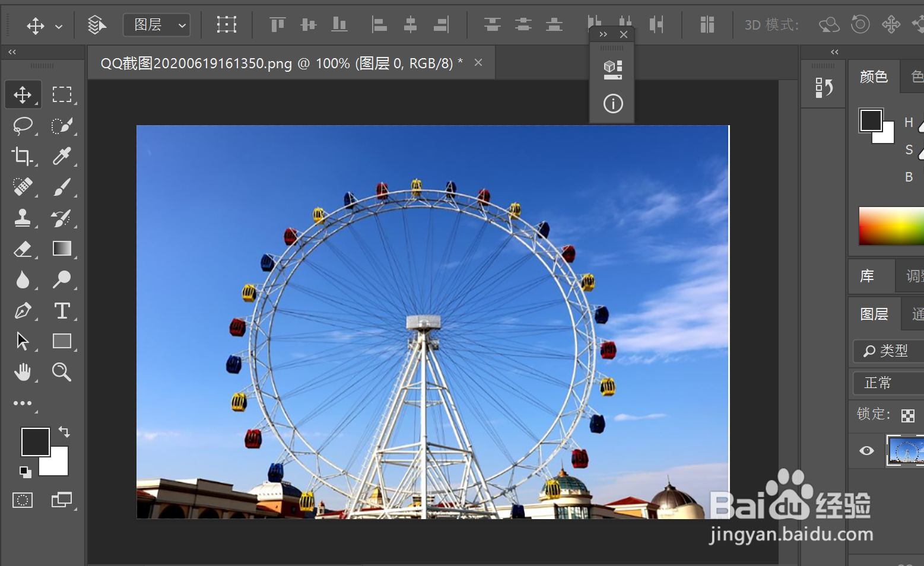
Task: Toggle Quick Mask mode
Action: click(23, 500)
